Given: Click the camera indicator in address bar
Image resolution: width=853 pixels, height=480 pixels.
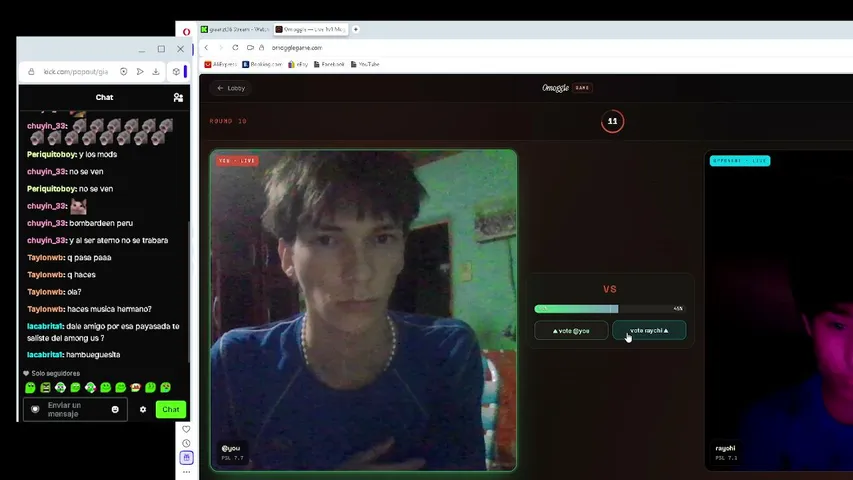Looking at the screenshot, I should pyautogui.click(x=250, y=48).
